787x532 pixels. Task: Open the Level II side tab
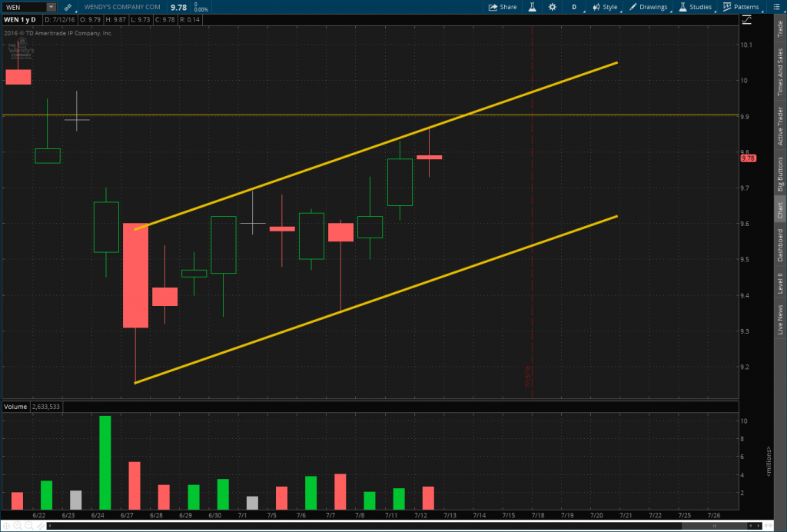780,283
